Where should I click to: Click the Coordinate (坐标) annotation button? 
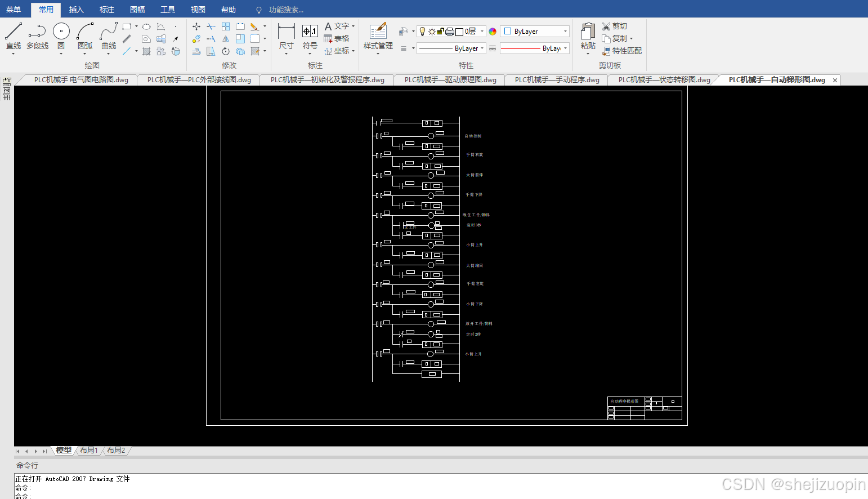pyautogui.click(x=337, y=51)
